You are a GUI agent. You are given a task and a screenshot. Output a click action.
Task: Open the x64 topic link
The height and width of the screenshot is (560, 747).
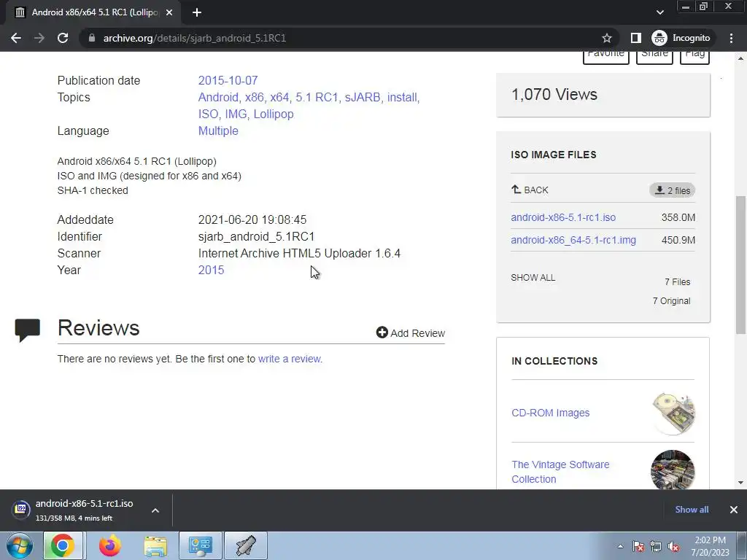coord(279,97)
